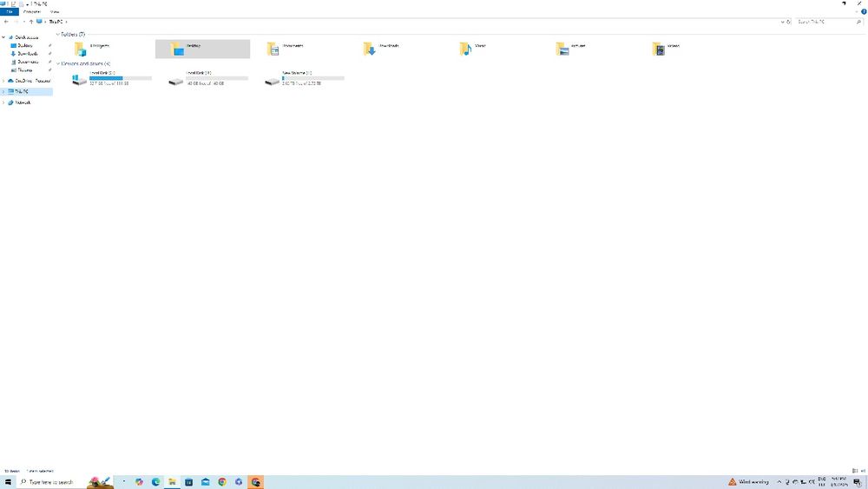The width and height of the screenshot is (868, 489).
Task: Select This PC in the navigation pane
Action: pos(22,91)
